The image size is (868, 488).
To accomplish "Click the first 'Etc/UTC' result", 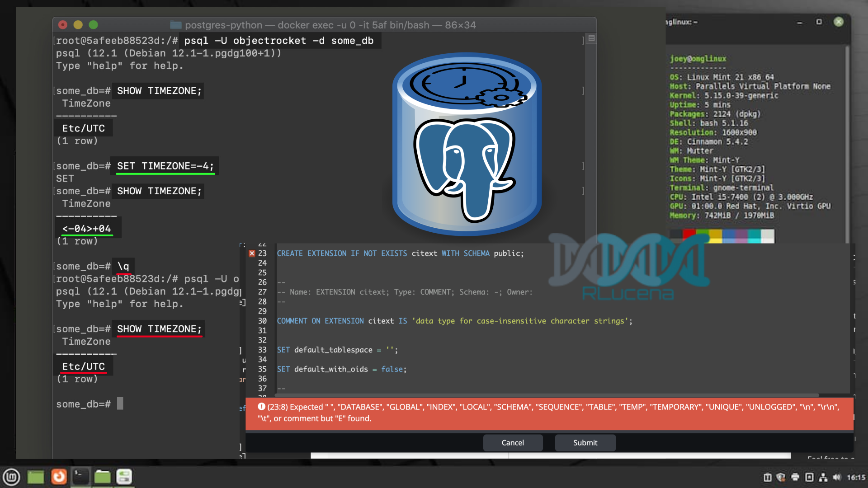I will click(x=83, y=128).
